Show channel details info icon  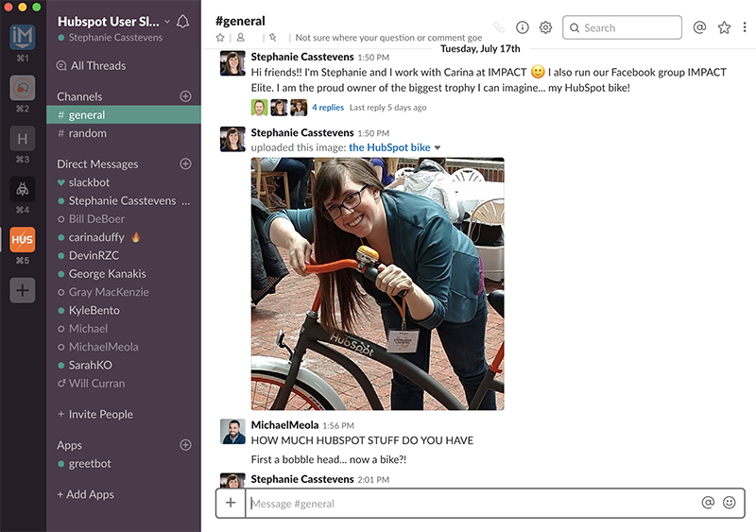tap(523, 27)
